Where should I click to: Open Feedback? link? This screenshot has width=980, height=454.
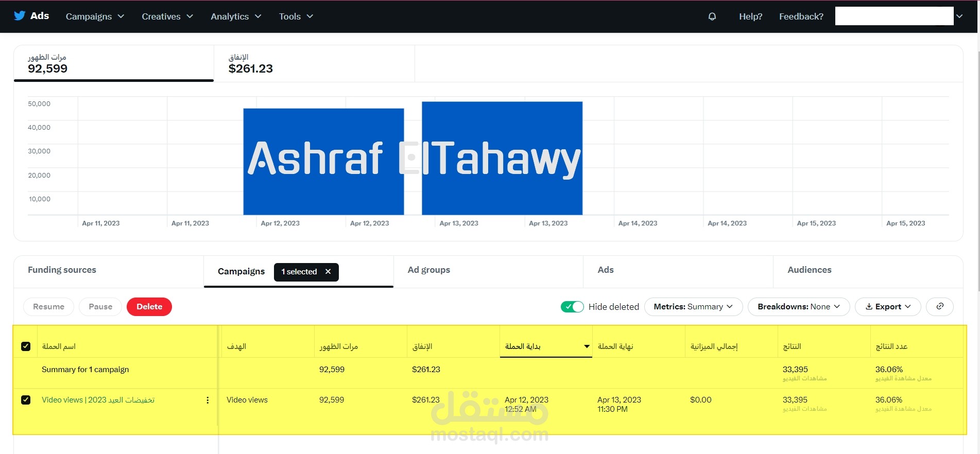coord(801,16)
